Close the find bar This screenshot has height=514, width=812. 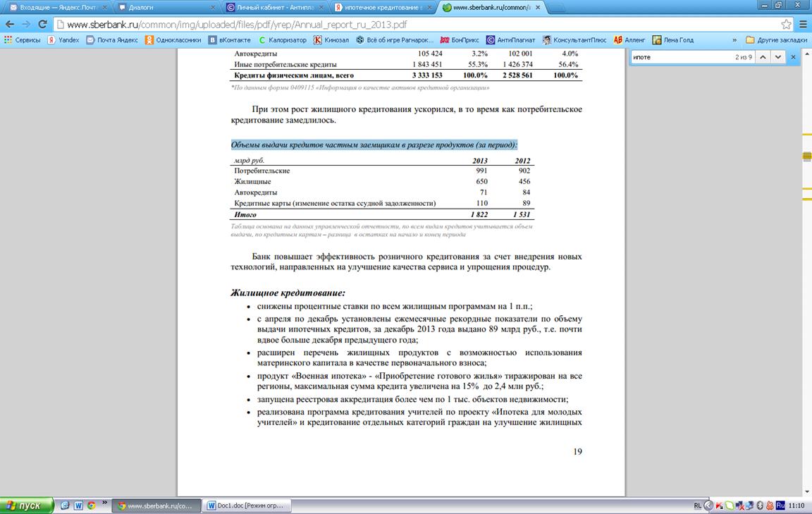pyautogui.click(x=793, y=57)
